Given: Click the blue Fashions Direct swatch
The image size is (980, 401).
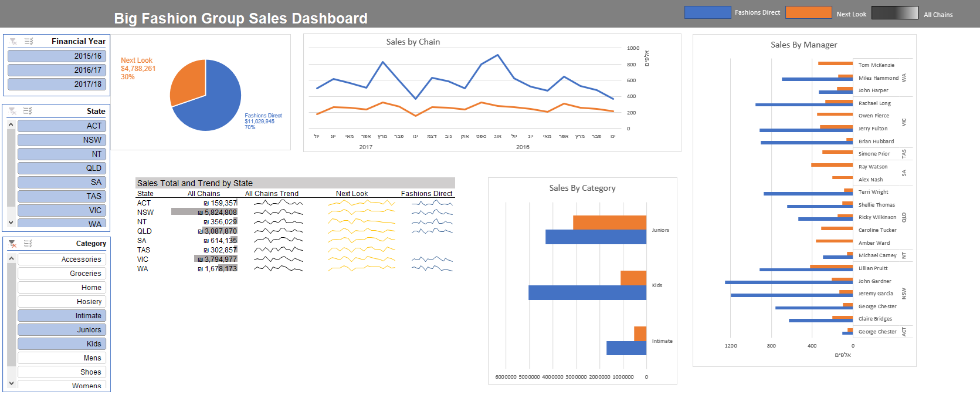Looking at the screenshot, I should [x=708, y=12].
